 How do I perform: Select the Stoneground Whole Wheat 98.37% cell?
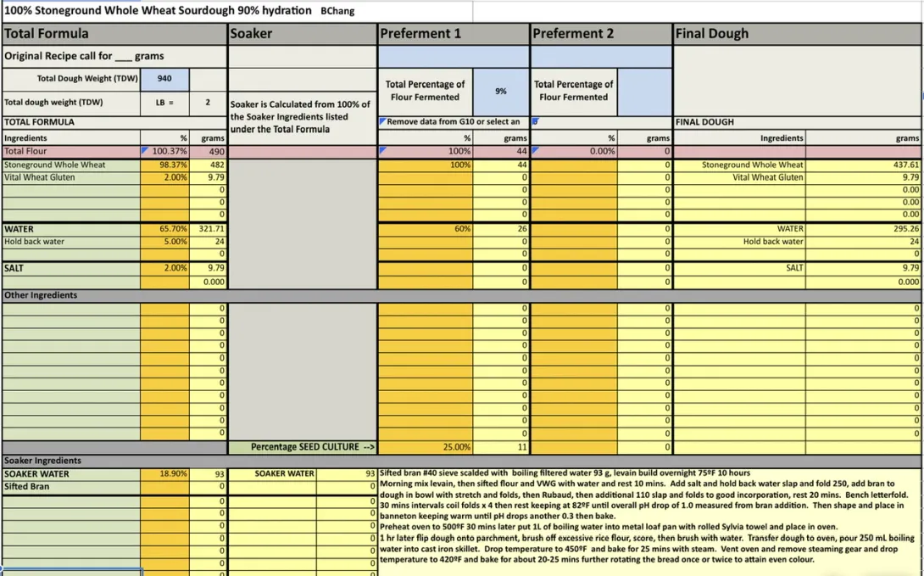point(165,165)
